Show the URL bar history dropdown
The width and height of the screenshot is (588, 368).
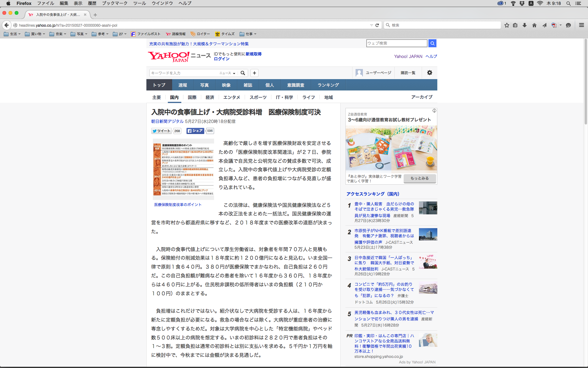click(371, 25)
